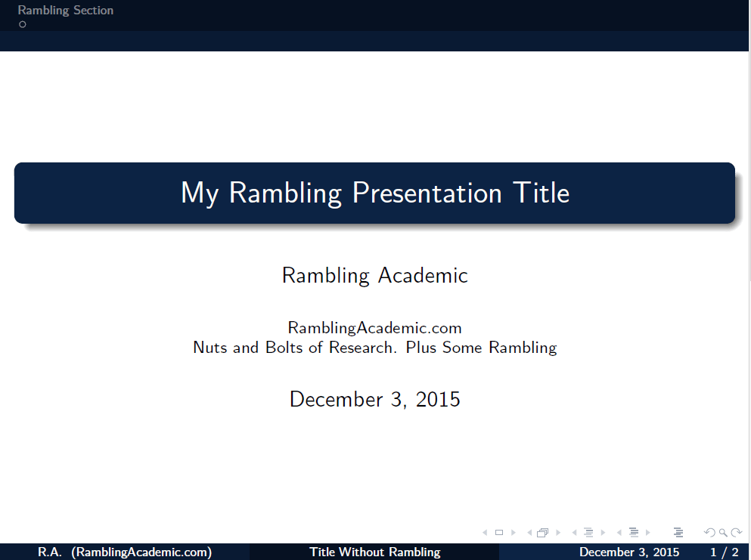Click the author footer R.A. (RamblingAcademic.com)
The image size is (751, 560).
[125, 552]
